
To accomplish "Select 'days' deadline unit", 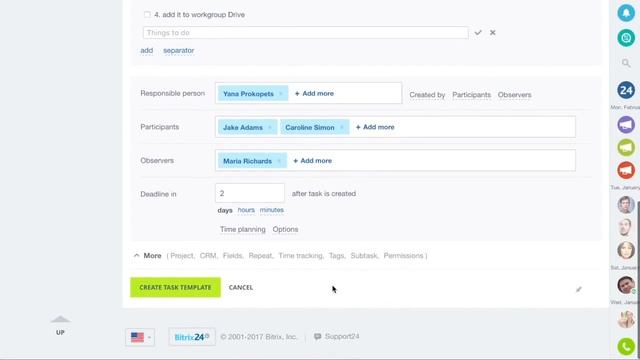I will [225, 210].
